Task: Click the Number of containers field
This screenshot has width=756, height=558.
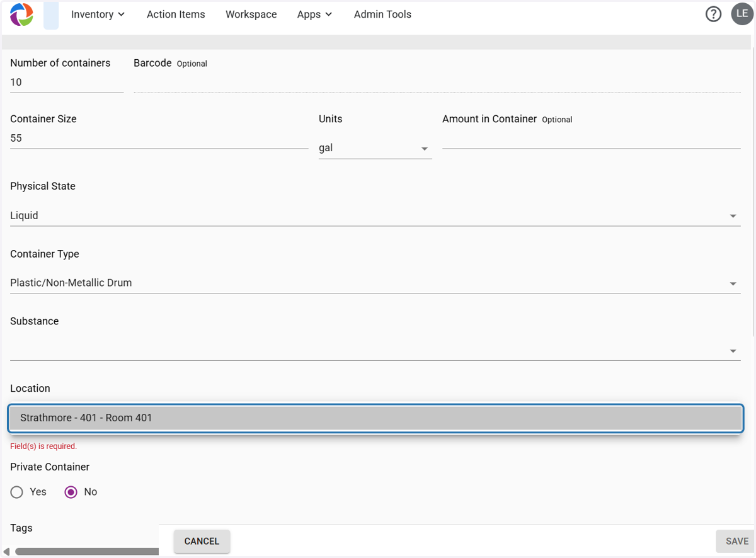Action: [x=67, y=83]
